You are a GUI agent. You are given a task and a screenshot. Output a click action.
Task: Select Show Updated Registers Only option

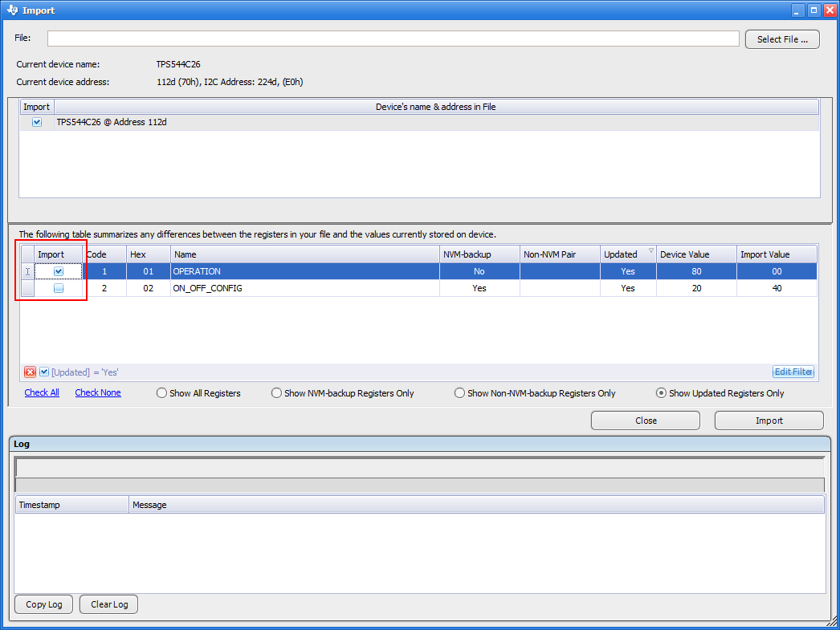tap(662, 393)
